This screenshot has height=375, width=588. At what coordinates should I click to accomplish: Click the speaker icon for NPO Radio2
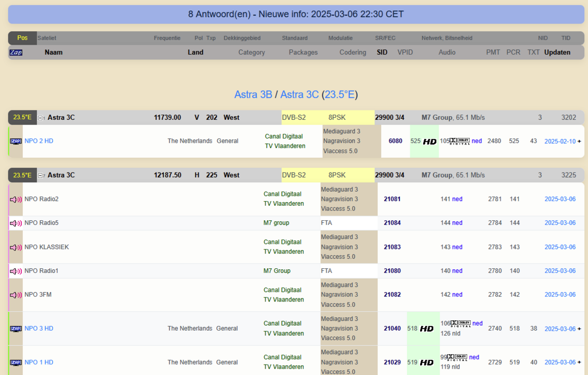pos(16,199)
